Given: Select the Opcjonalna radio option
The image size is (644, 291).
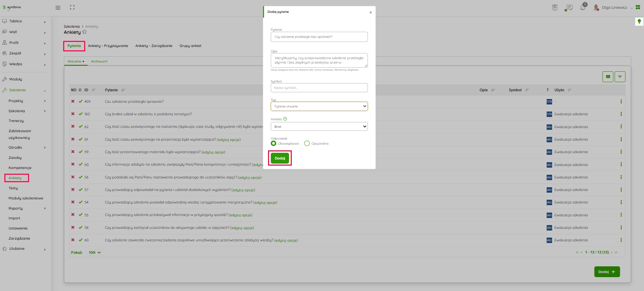Looking at the screenshot, I should [307, 144].
